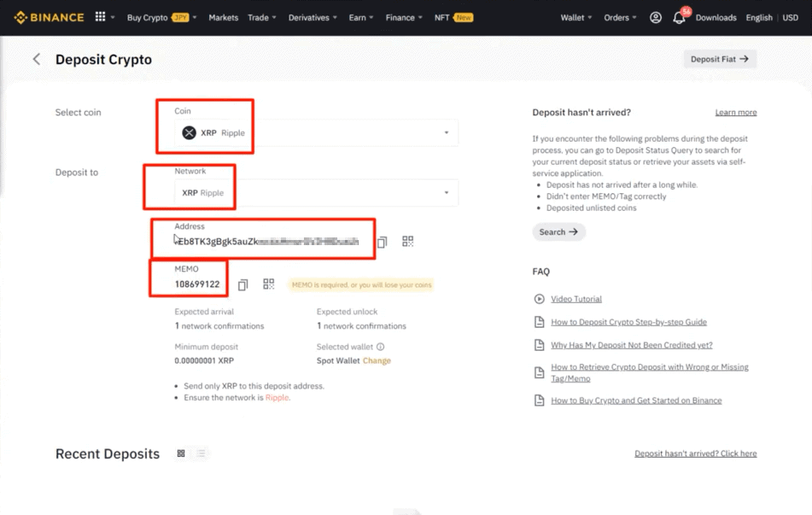Open the Derivatives dropdown menu
The image size is (812, 515).
313,18
